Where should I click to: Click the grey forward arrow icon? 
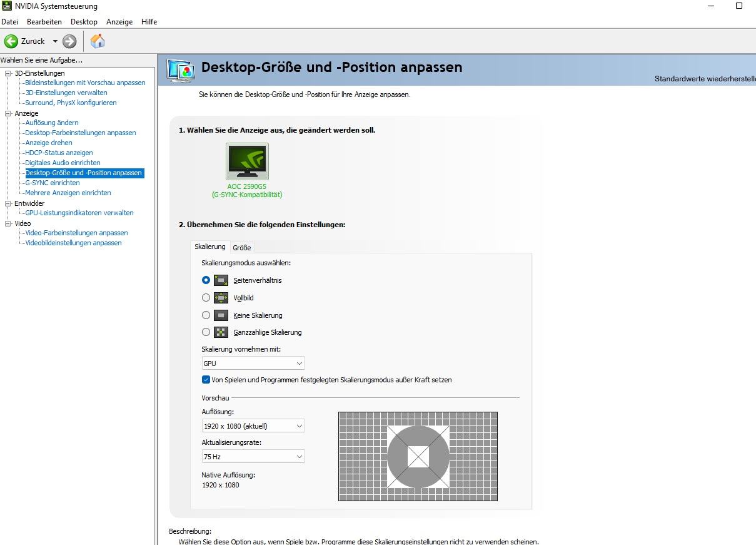69,41
